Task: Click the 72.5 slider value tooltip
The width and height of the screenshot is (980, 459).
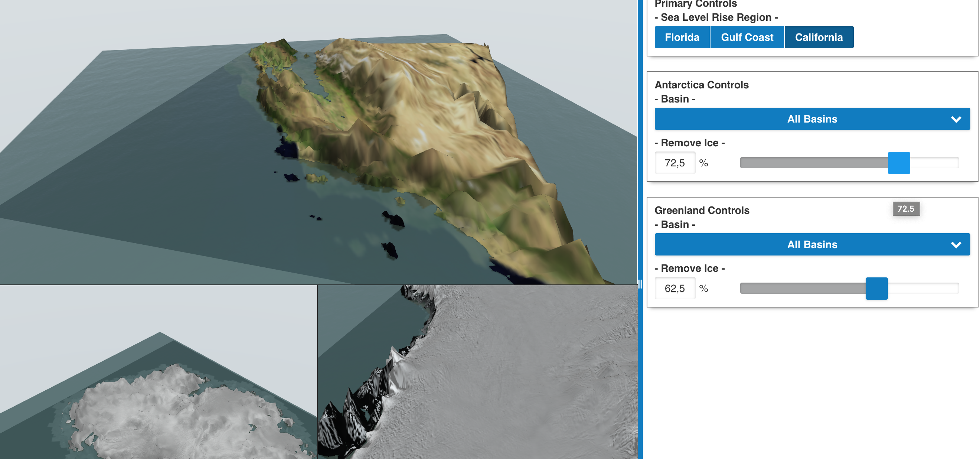Action: [906, 209]
